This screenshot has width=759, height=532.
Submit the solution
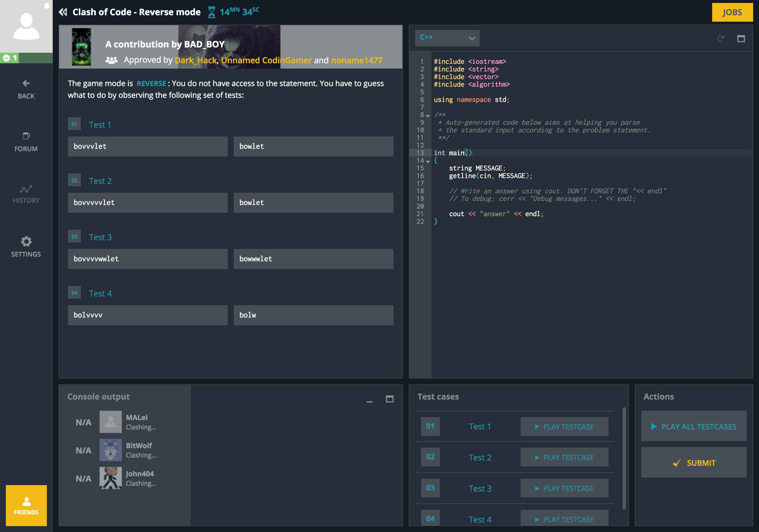(693, 463)
